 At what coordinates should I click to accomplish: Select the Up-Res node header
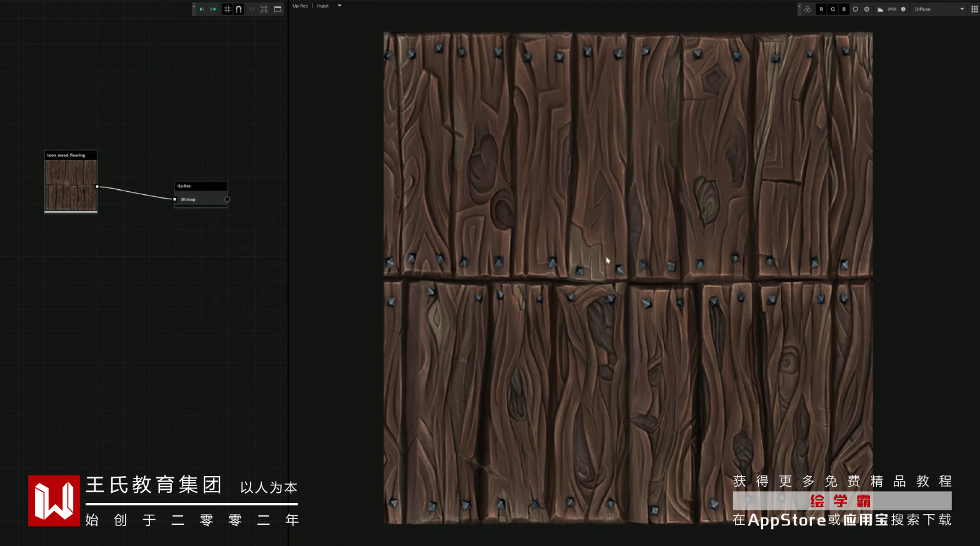(201, 186)
